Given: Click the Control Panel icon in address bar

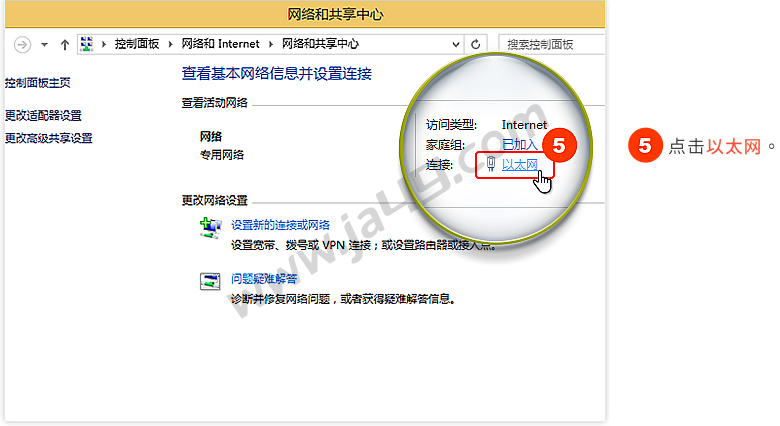Looking at the screenshot, I should [x=87, y=44].
